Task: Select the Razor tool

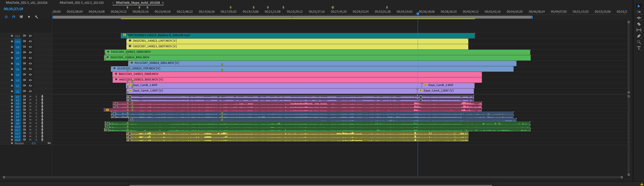Action: [x=639, y=24]
